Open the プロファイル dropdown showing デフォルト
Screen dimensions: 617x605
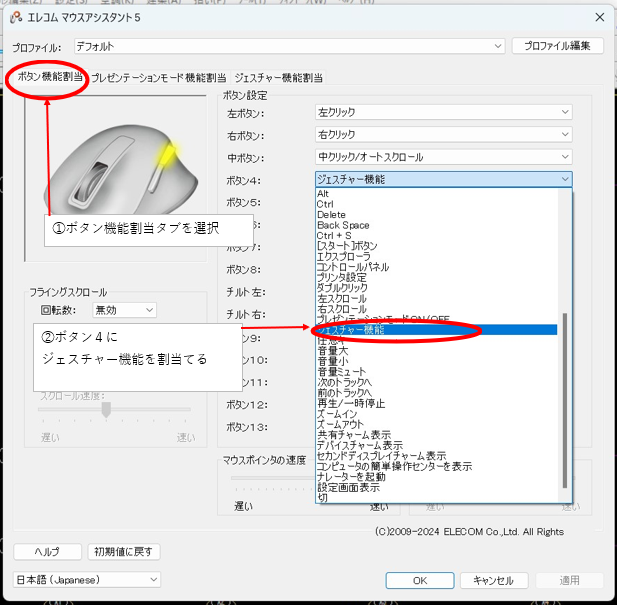tap(289, 46)
